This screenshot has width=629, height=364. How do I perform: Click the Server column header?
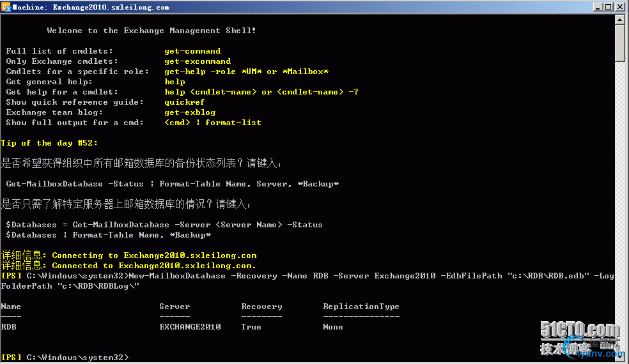tap(175, 307)
